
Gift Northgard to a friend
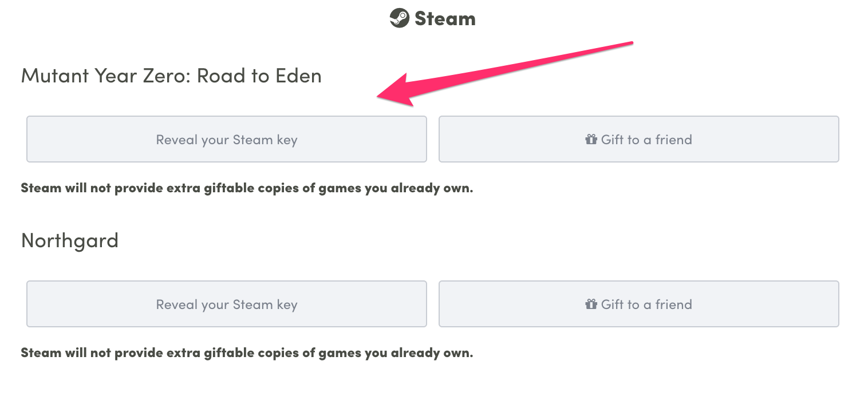[x=639, y=304]
